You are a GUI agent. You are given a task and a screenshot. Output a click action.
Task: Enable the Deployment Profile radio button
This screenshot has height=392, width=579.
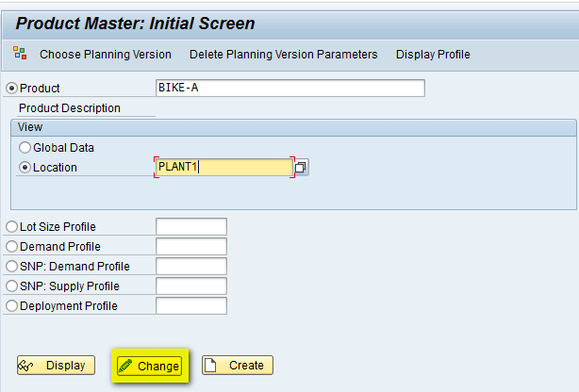pos(11,306)
